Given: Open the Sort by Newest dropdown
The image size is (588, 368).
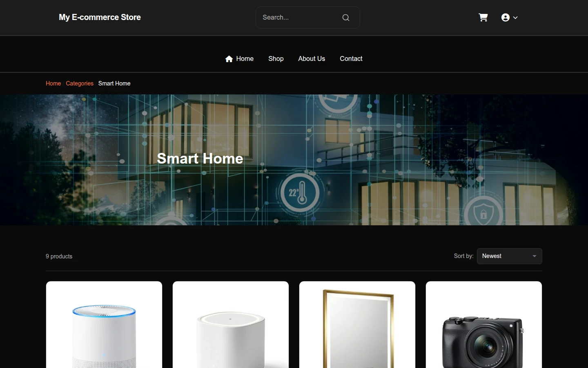Looking at the screenshot, I should coord(509,256).
